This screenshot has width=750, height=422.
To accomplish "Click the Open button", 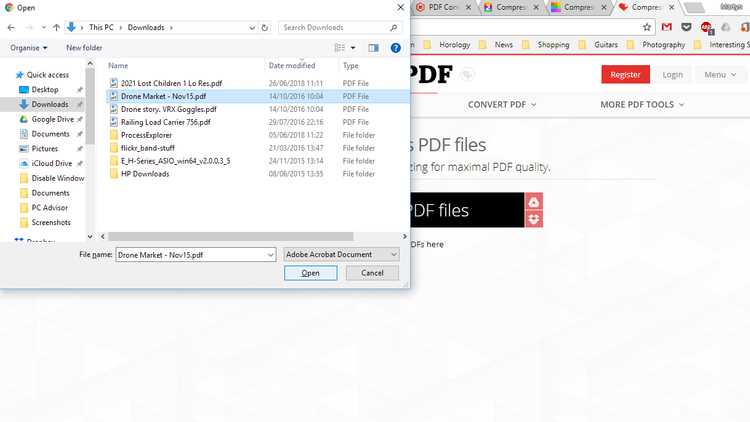I will 310,273.
